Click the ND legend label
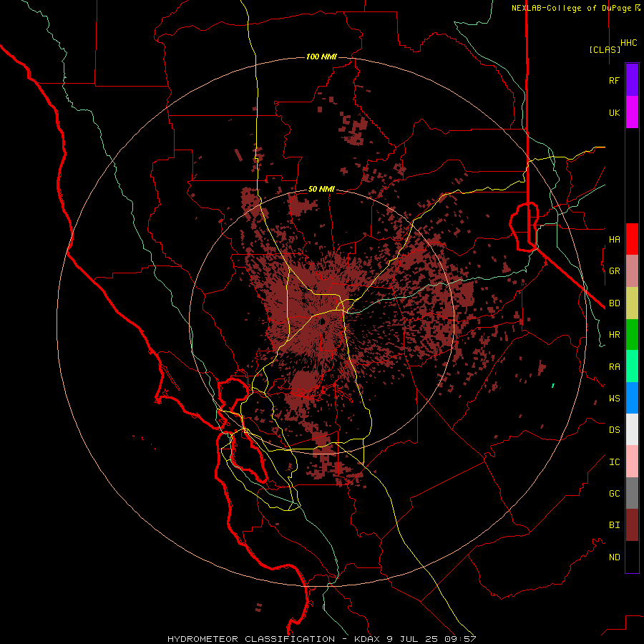Screen dimensions: 644x644 pyautogui.click(x=614, y=557)
